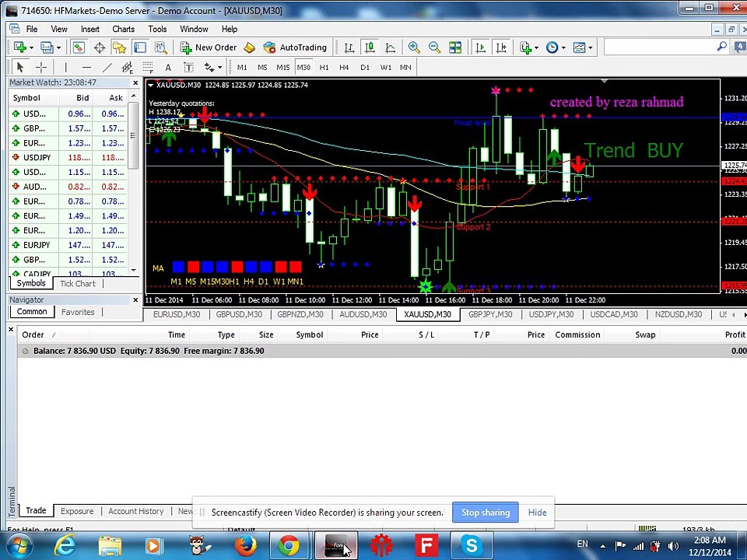Select the EURJPY row in Market Watch
Screen dimensions: 747x560
[68, 245]
